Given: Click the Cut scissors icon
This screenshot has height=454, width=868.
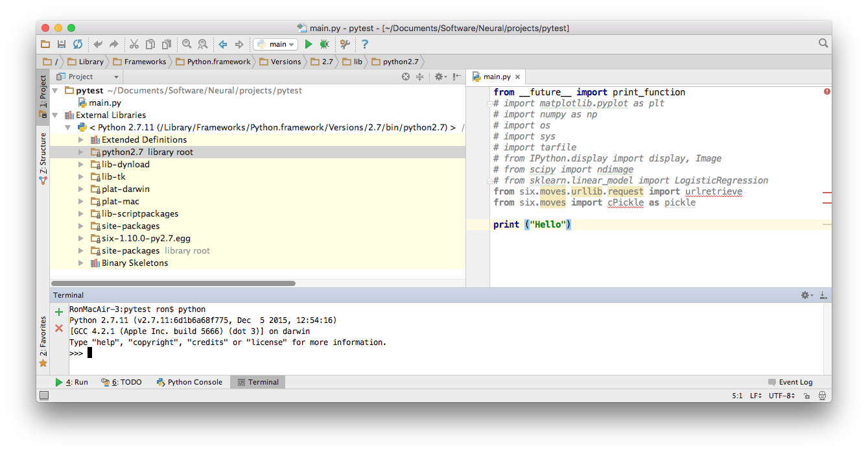Looking at the screenshot, I should point(134,44).
